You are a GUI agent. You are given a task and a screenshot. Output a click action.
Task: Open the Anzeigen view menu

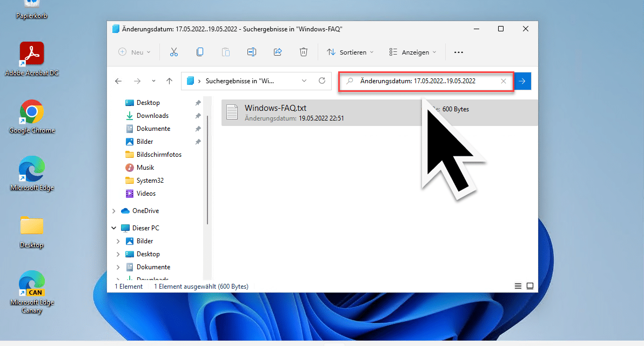[x=412, y=52]
